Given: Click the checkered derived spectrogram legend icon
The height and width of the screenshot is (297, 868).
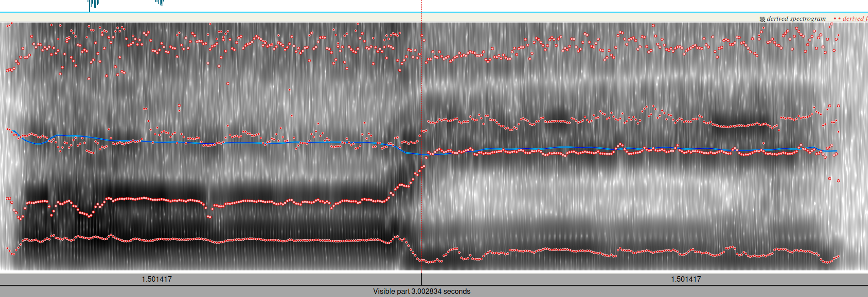Looking at the screenshot, I should click(x=762, y=19).
